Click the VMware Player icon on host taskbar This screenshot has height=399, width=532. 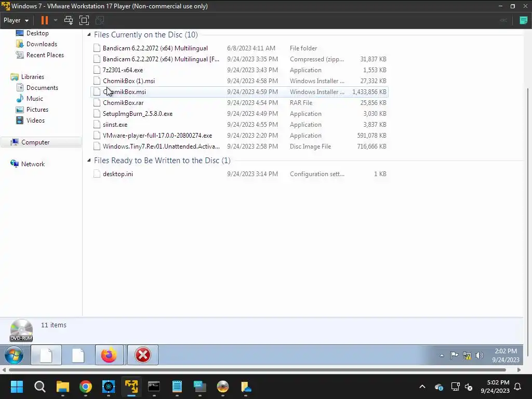click(131, 387)
